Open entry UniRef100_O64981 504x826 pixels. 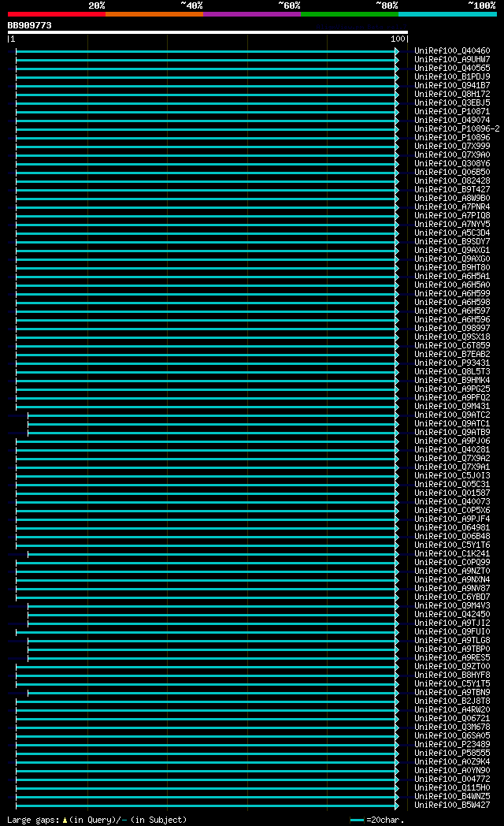452,528
